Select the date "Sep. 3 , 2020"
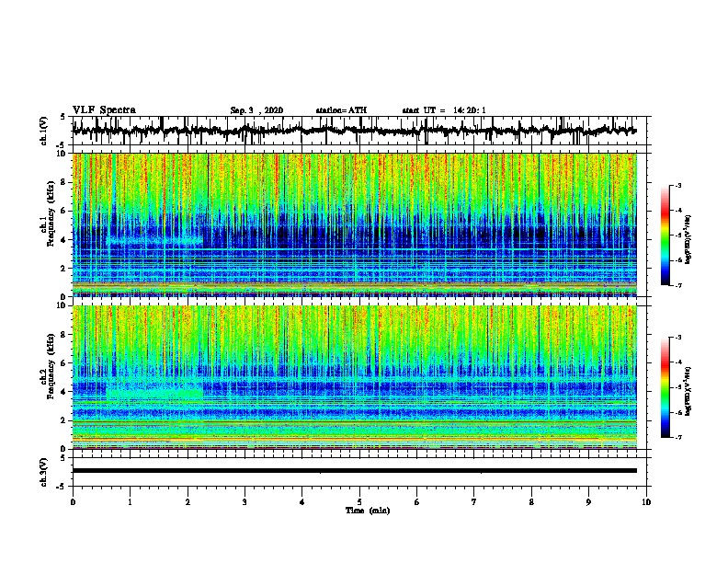Viewport: 728px width, 563px height. pyautogui.click(x=256, y=110)
